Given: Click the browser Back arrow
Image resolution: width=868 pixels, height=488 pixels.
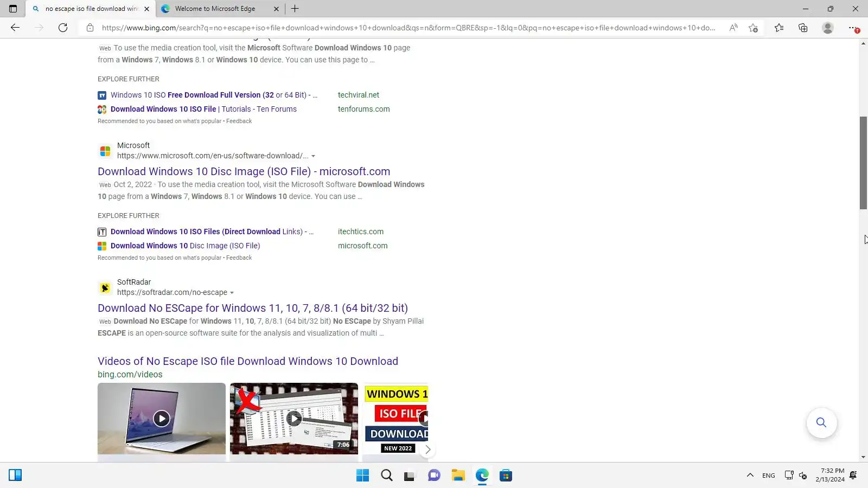Looking at the screenshot, I should (x=15, y=28).
